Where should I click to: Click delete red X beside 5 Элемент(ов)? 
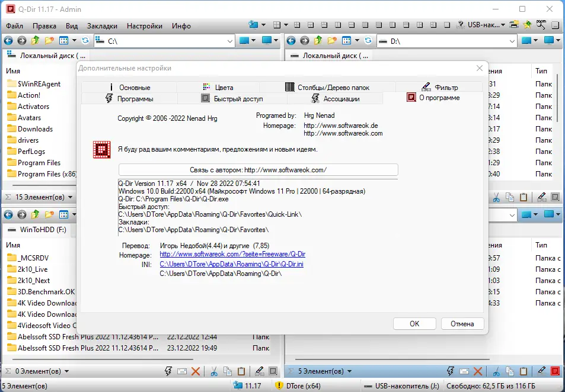click(x=478, y=371)
